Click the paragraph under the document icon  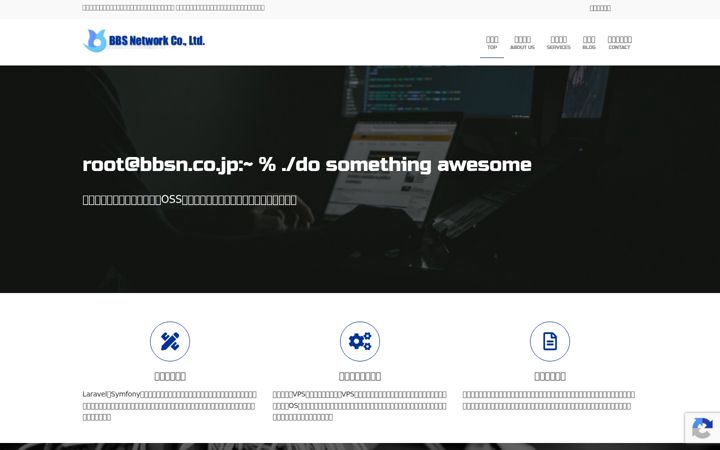(549, 400)
